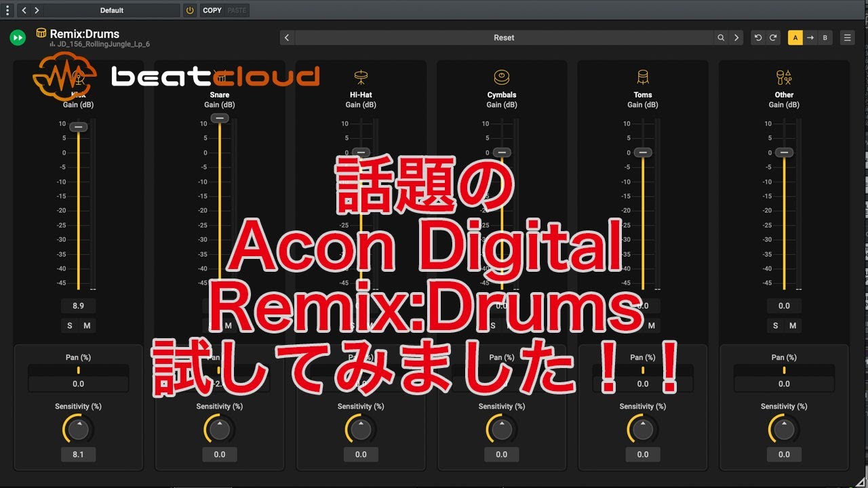This screenshot has width=868, height=488.
Task: Switch to the A settings slot
Action: click(795, 38)
